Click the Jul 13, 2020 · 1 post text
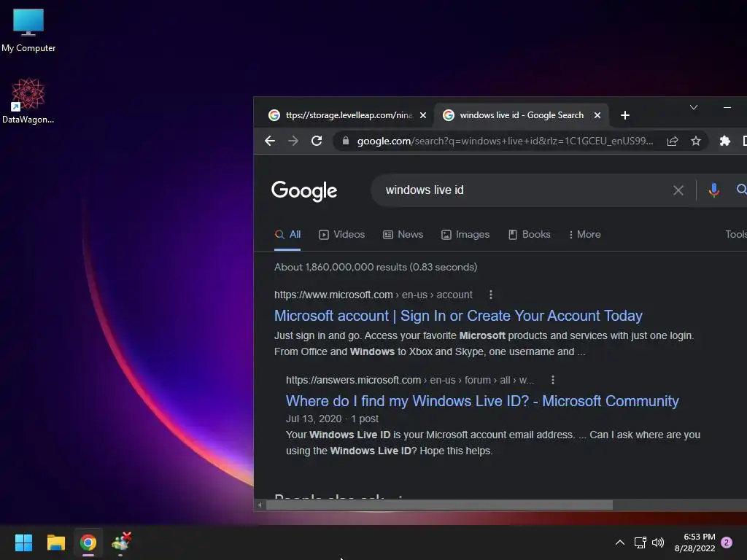Screen dimensions: 747x560 pos(332,419)
